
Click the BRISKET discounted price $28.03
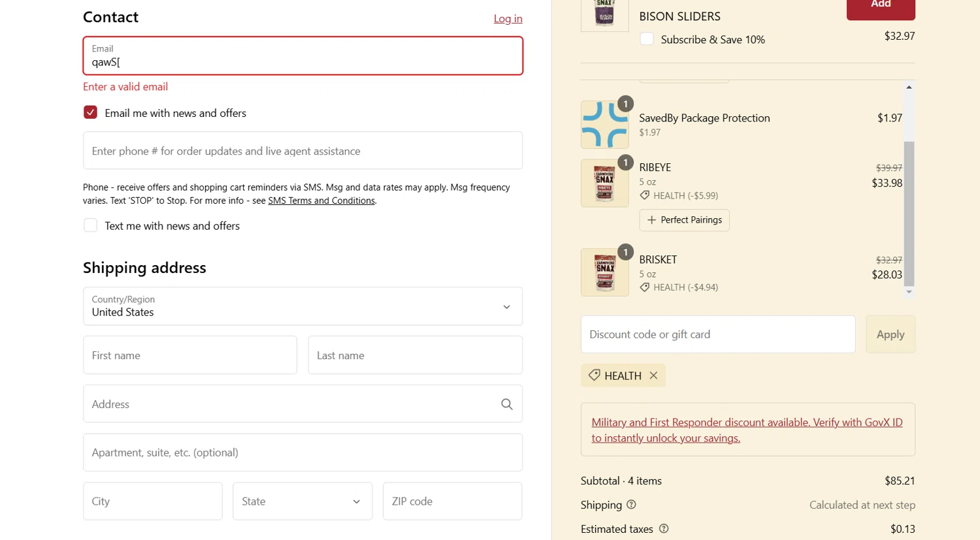coord(887,275)
